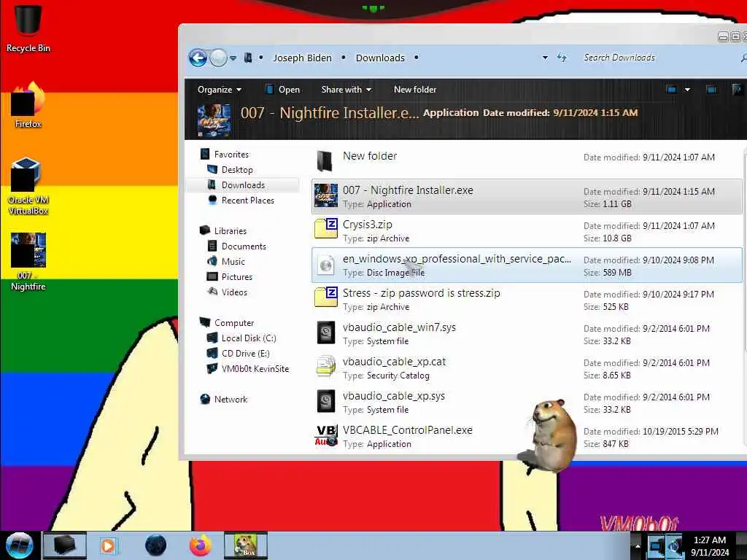747x560 pixels.
Task: Open the Recycle Bin desktop icon
Action: coord(28,28)
